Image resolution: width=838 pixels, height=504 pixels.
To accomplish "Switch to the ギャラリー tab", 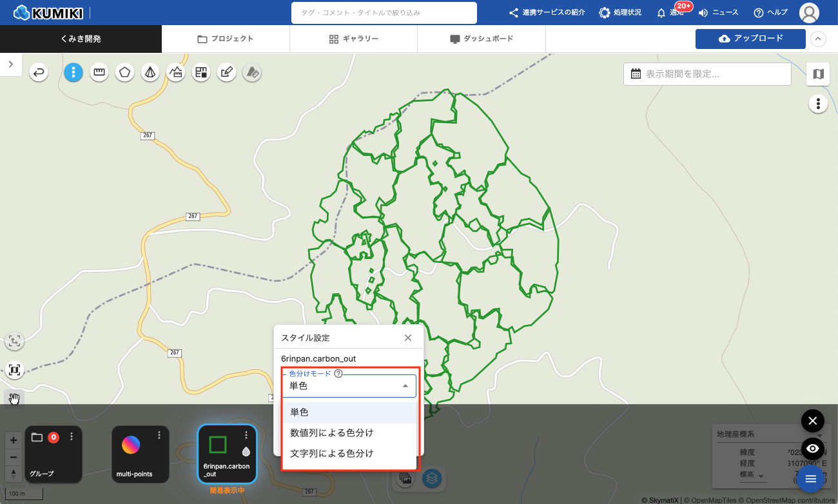I will click(x=353, y=39).
